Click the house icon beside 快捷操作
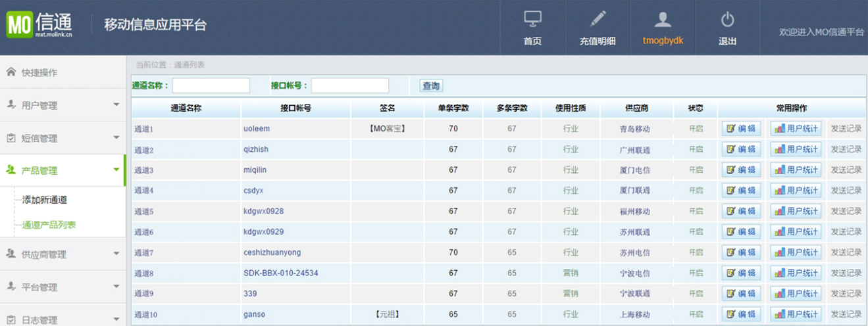 pyautogui.click(x=11, y=72)
